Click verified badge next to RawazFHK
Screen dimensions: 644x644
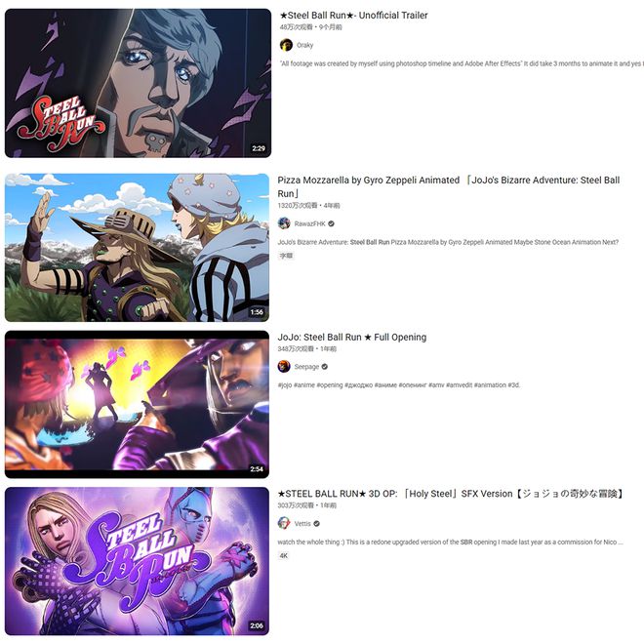pos(331,223)
